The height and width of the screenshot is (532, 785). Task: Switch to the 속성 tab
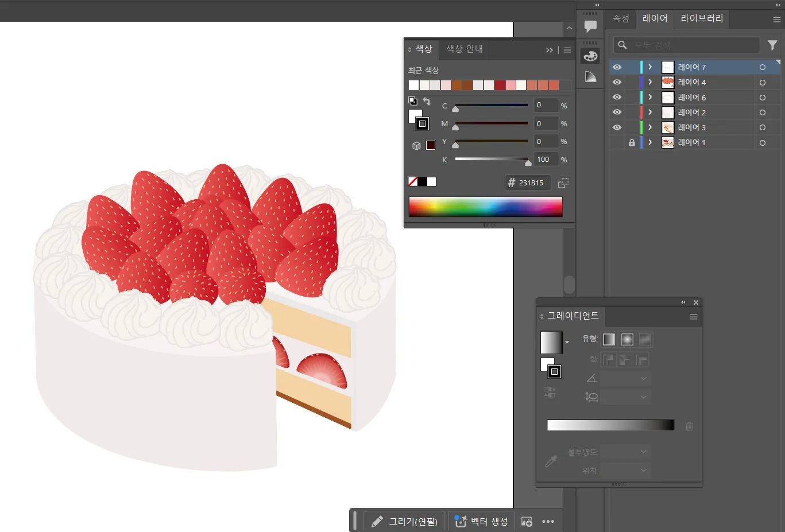pos(621,18)
